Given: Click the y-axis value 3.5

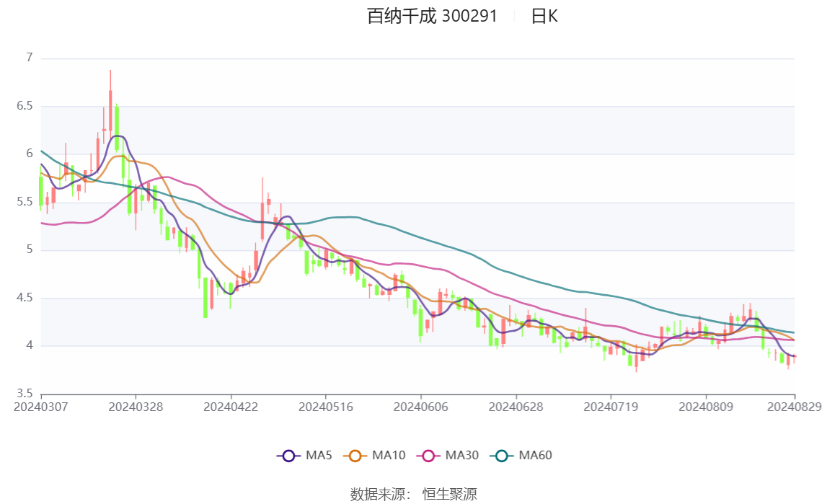Looking at the screenshot, I should [25, 393].
